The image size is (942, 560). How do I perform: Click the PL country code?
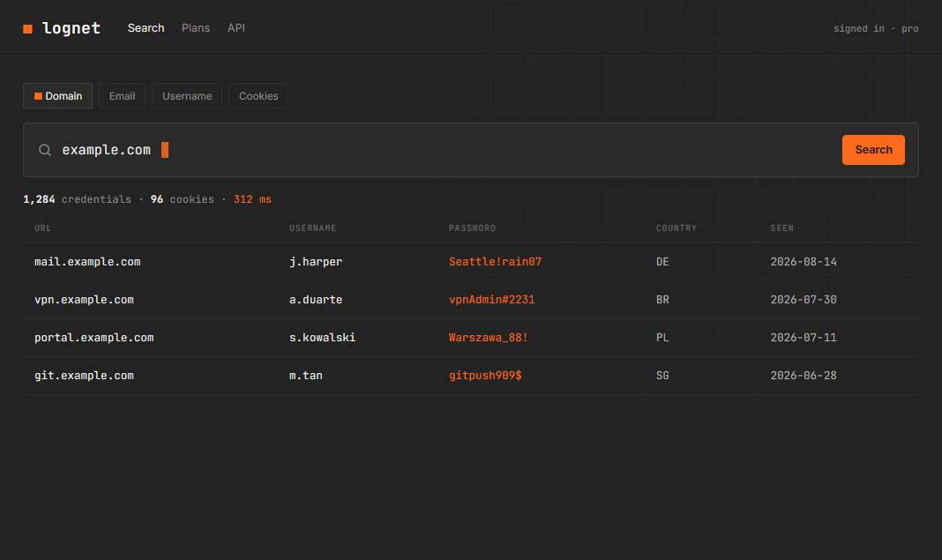662,338
